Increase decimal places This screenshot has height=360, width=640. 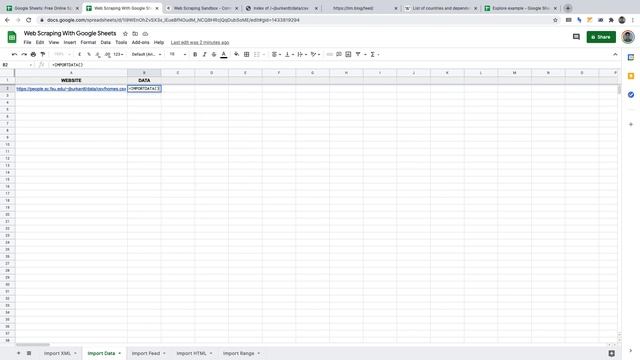click(107, 54)
